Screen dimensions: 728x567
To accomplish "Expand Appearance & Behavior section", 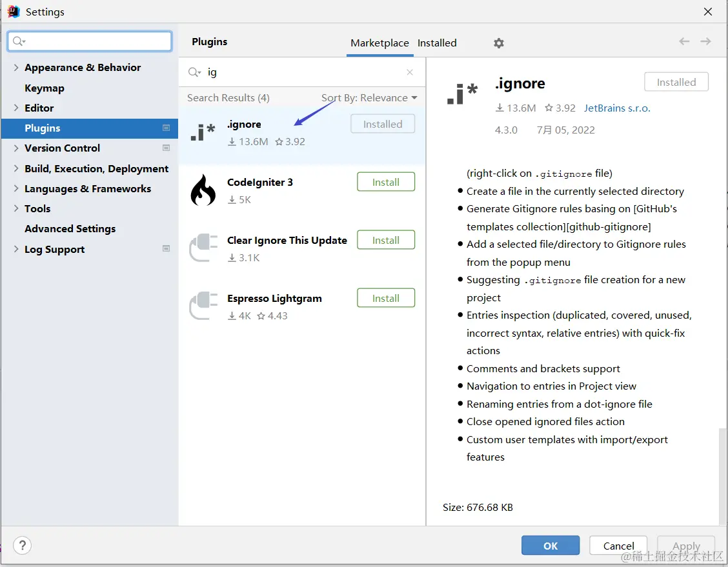I will pos(15,67).
